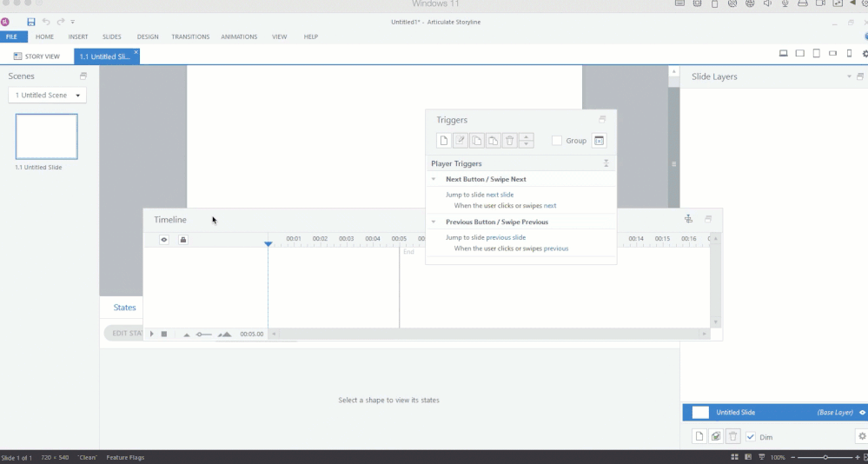The width and height of the screenshot is (868, 464).
Task: Click the timeline zoom slider
Action: coord(203,335)
